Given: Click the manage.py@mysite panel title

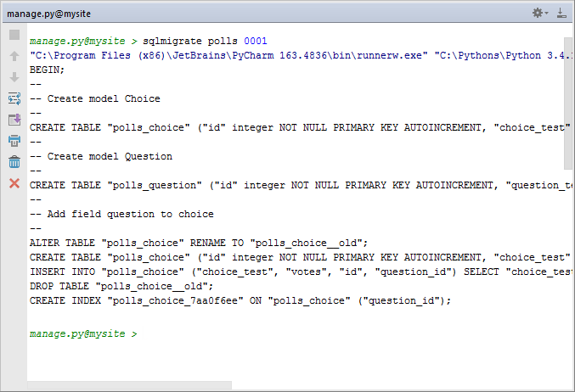Looking at the screenshot, I should 48,14.
